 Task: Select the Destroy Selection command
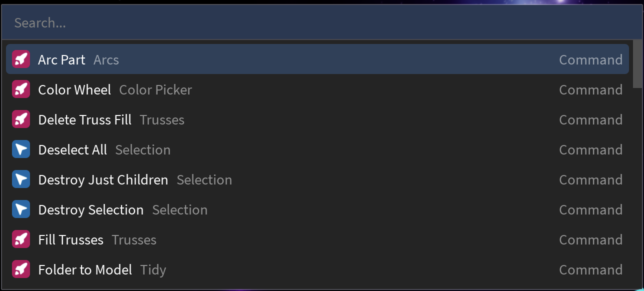pyautogui.click(x=90, y=209)
